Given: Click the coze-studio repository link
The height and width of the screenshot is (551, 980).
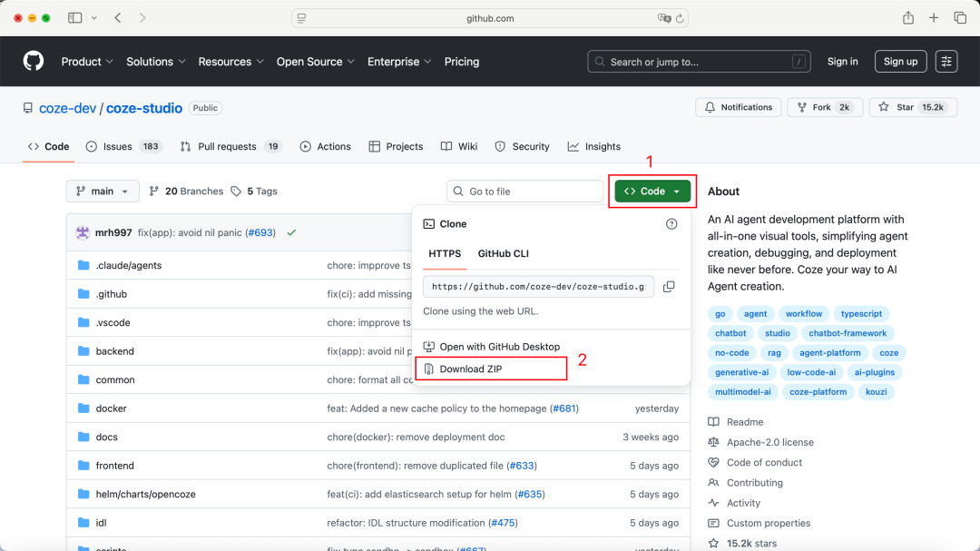Looking at the screenshot, I should point(143,108).
